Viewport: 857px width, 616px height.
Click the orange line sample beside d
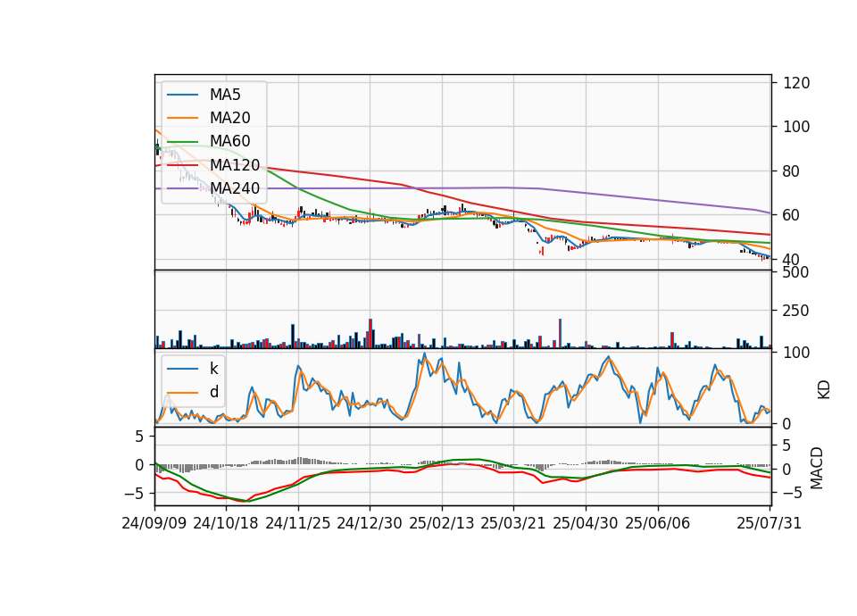tap(182, 392)
